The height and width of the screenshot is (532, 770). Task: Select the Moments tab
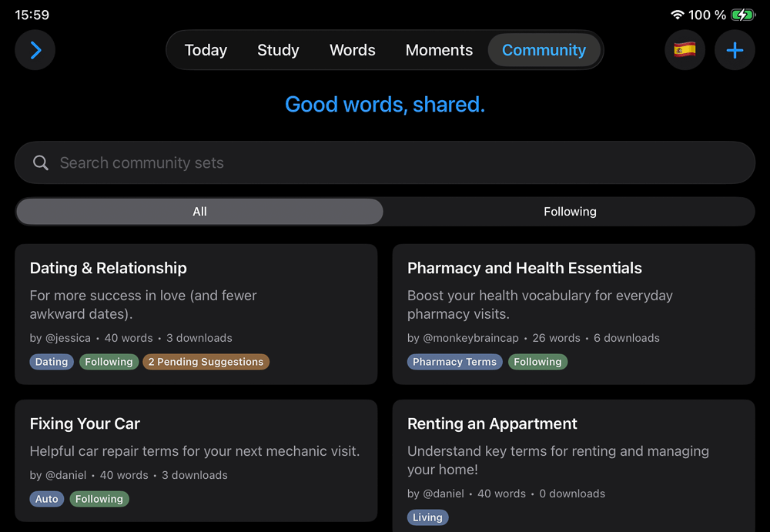(439, 50)
